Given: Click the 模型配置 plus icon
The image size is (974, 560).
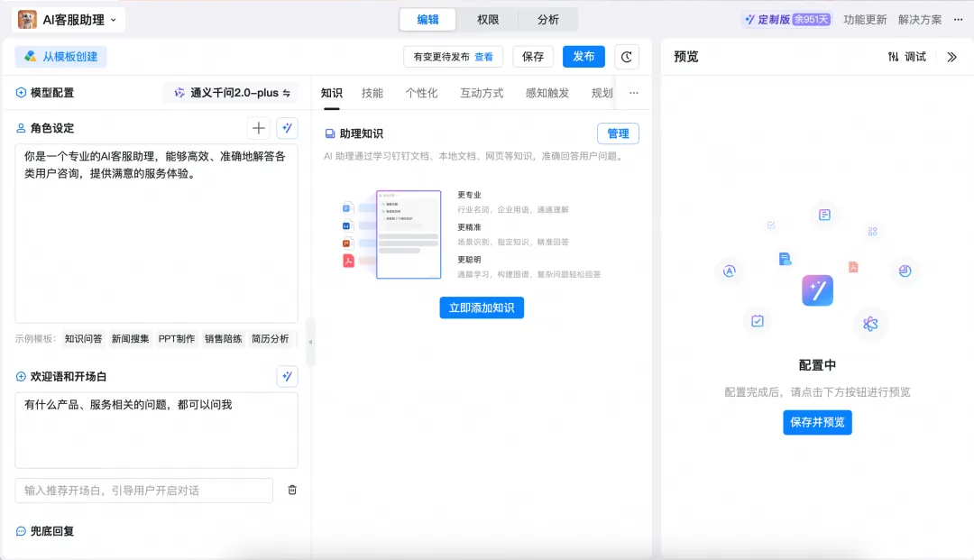Looking at the screenshot, I should point(21,93).
